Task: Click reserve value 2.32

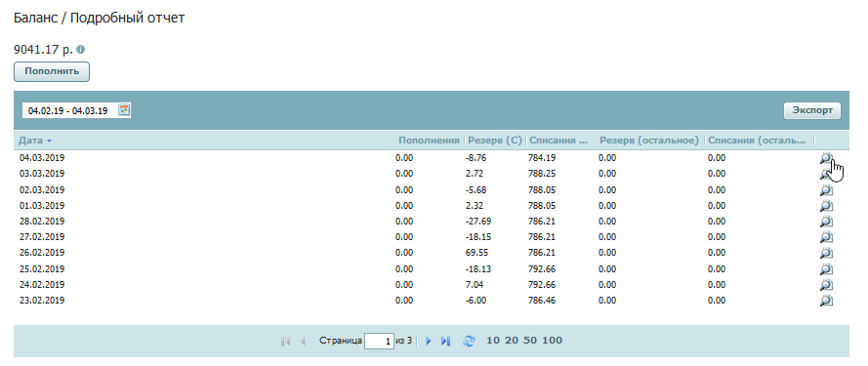Action: 475,205
